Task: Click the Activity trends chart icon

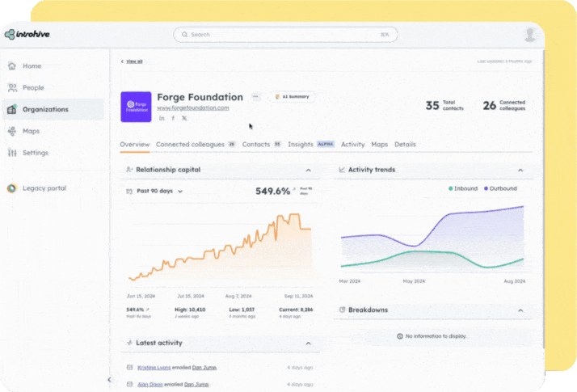Action: coord(342,170)
